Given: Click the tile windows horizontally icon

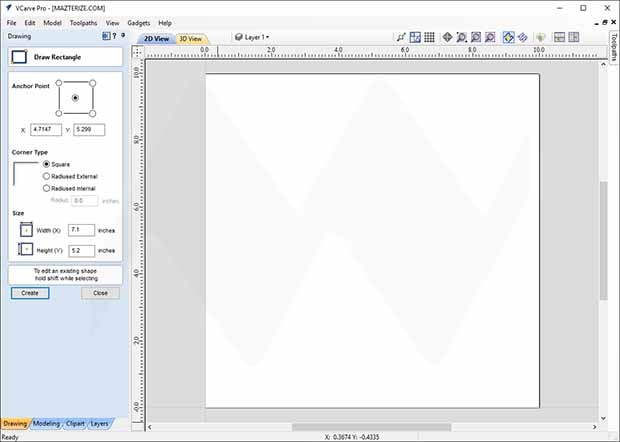Looking at the screenshot, I should click(559, 37).
